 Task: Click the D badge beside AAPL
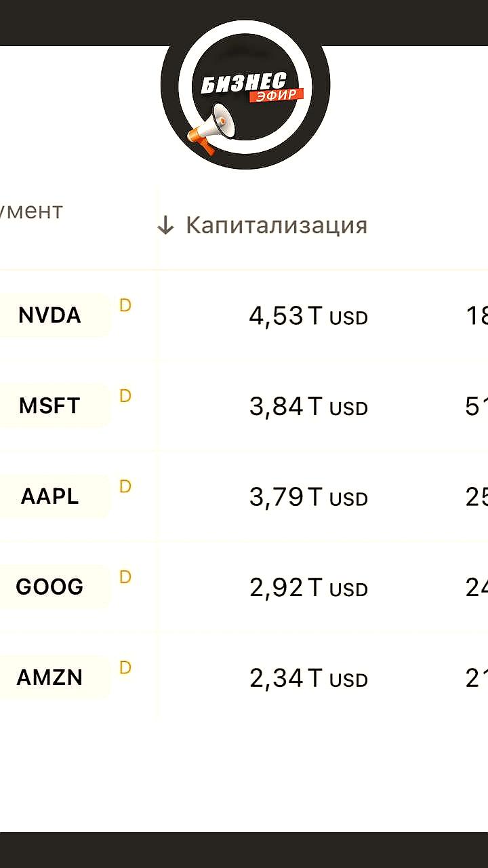click(x=125, y=486)
